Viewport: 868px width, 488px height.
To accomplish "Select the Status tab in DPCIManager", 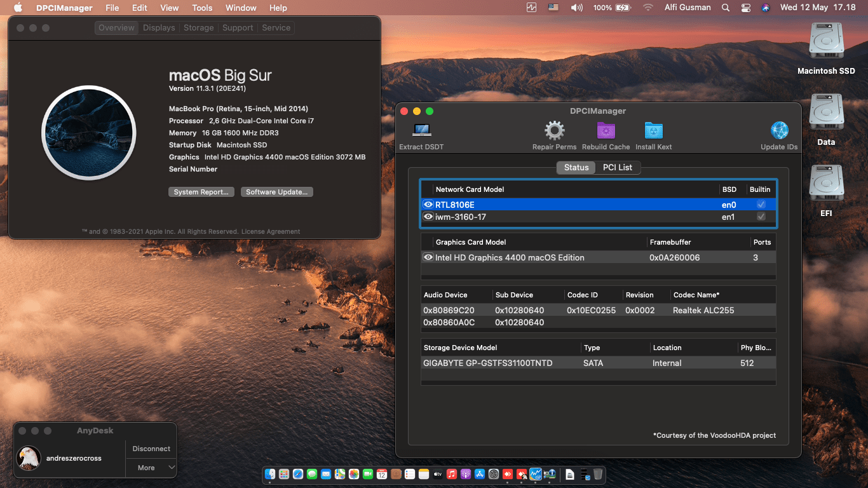I will click(x=576, y=167).
